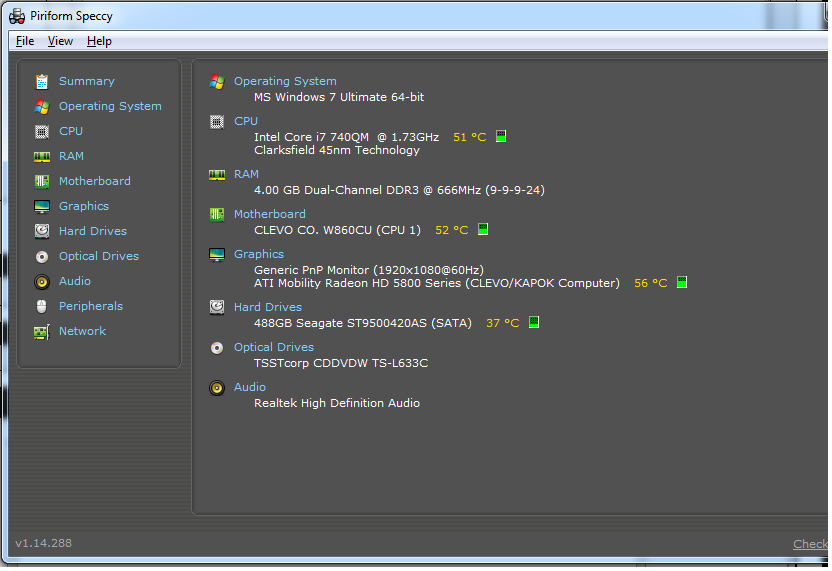The image size is (832, 571).
Task: Show the Hard Drives sidebar section
Action: [93, 231]
